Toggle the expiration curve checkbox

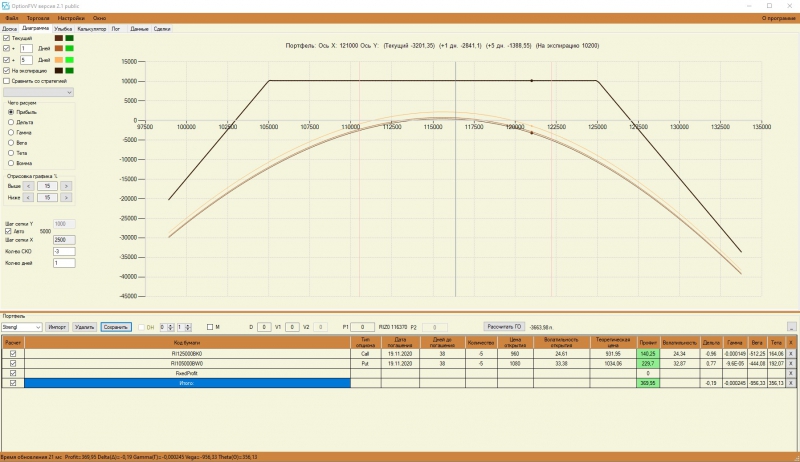point(6,70)
